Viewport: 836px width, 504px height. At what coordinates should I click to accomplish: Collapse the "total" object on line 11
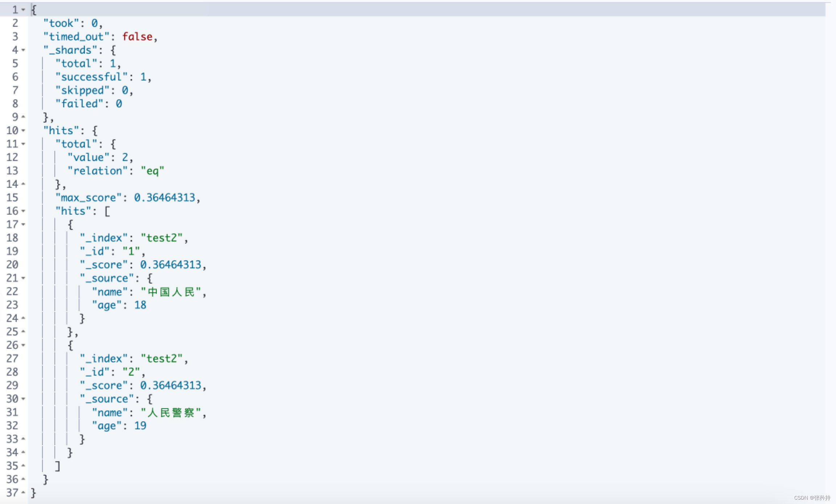pos(23,144)
